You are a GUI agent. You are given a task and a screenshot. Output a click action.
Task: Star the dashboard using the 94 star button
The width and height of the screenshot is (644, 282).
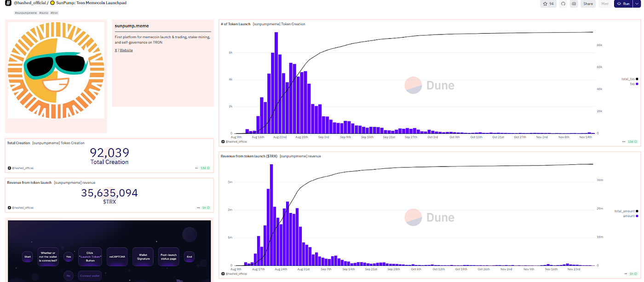tap(547, 4)
